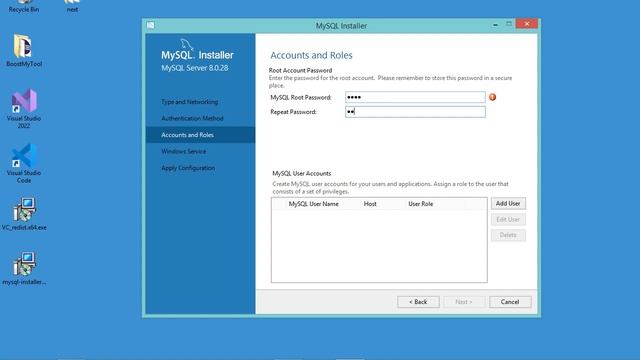Go to the Apply Configuration step
The width and height of the screenshot is (640, 360).
[x=188, y=168]
